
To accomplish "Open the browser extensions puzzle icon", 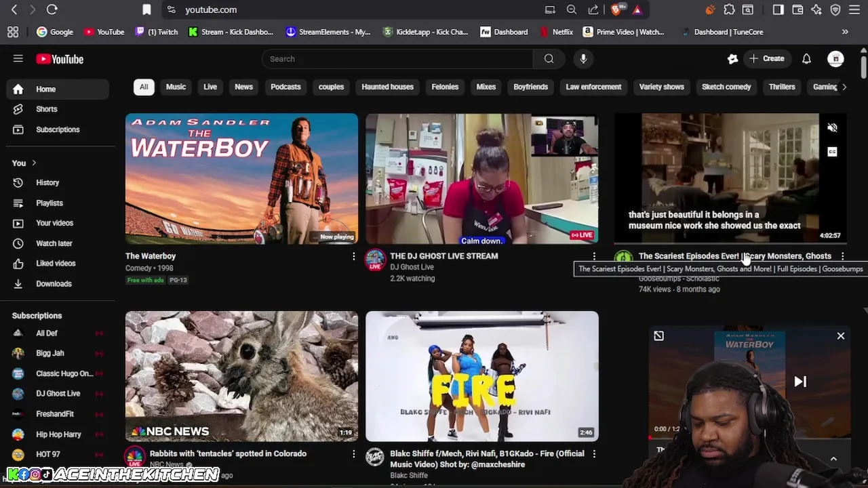I will pos(729,9).
